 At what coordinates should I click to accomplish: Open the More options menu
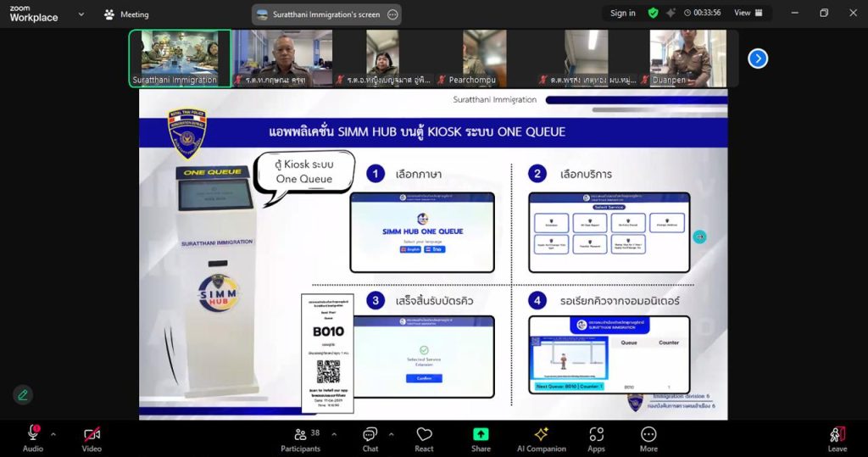[x=648, y=437]
